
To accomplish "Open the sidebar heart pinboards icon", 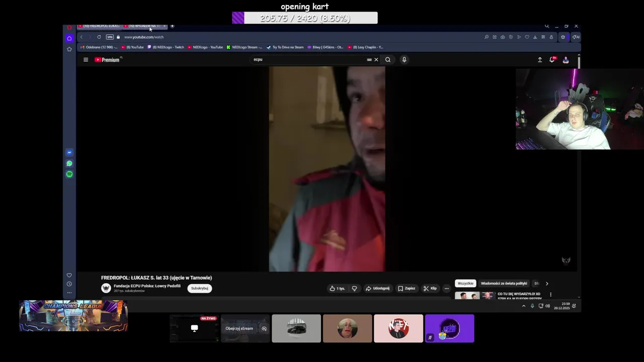I will point(69,275).
